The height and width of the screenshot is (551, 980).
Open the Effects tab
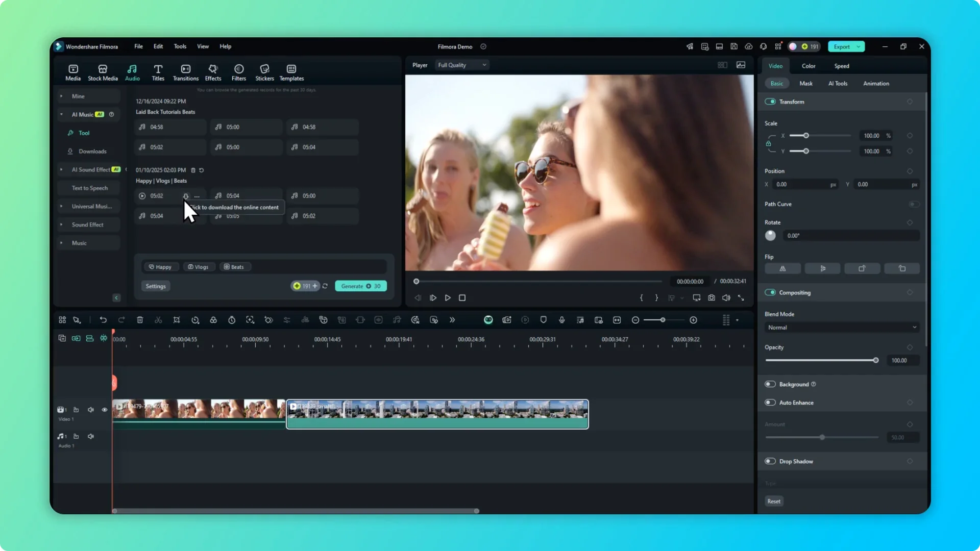pos(213,72)
